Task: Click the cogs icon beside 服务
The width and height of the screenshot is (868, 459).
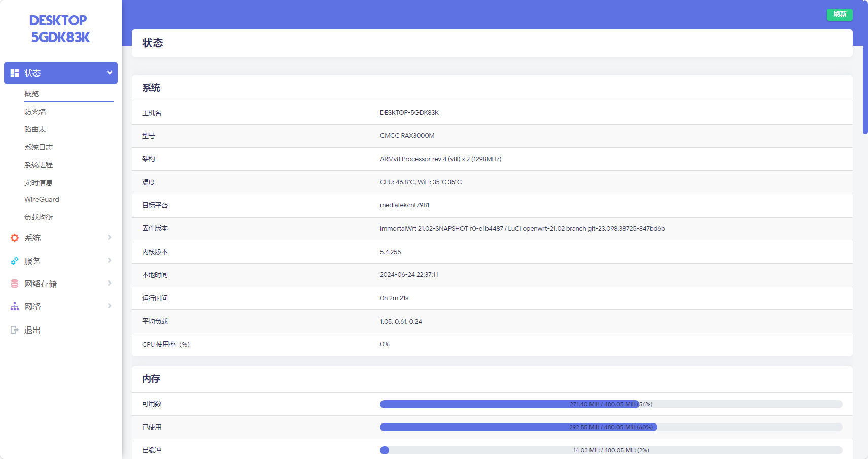Action: point(15,261)
